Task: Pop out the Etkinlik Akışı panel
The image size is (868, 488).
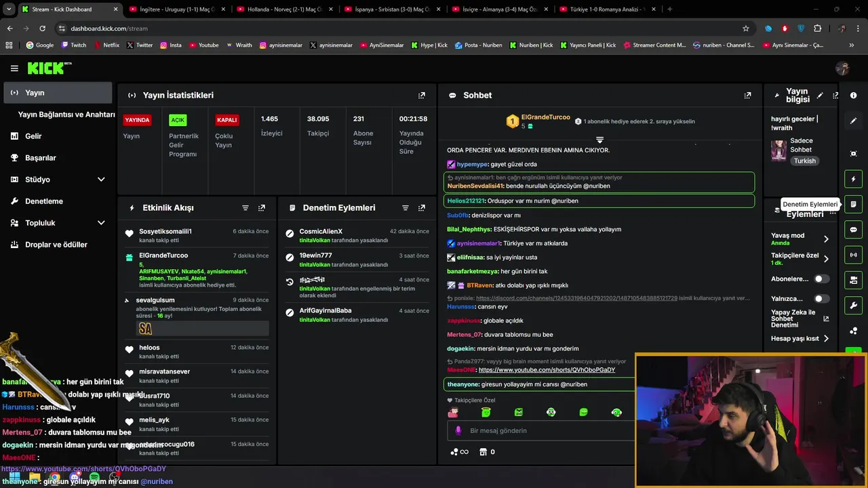Action: (262, 208)
